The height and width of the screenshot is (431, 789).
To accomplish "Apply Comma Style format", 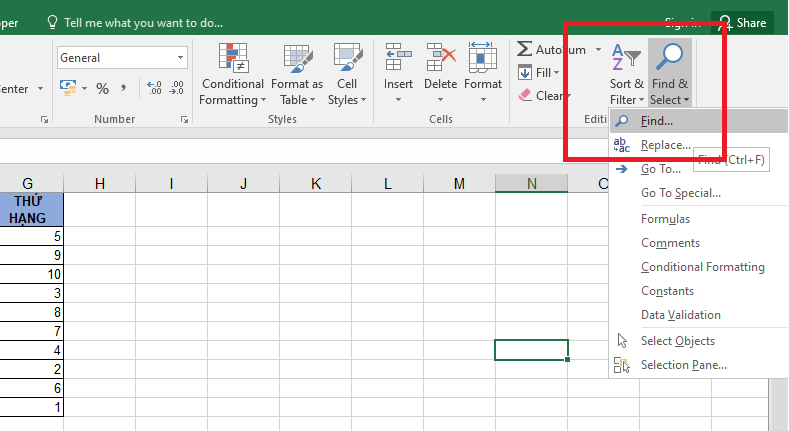I will pyautogui.click(x=123, y=89).
